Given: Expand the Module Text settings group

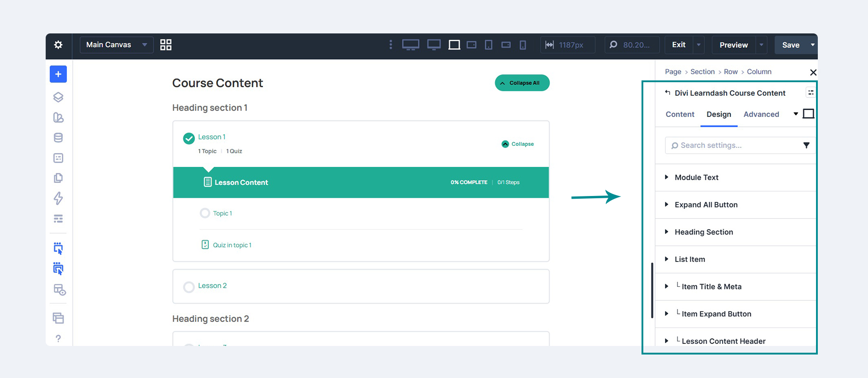Looking at the screenshot, I should tap(736, 177).
